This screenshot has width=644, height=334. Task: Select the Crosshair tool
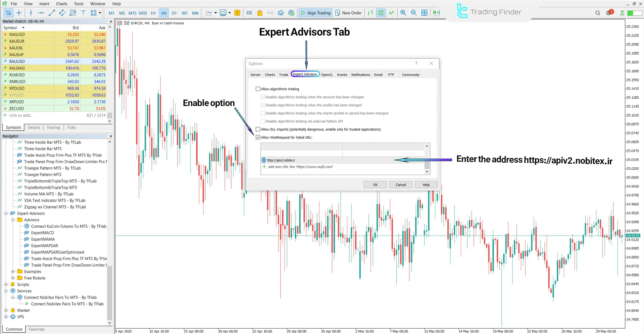click(x=19, y=13)
